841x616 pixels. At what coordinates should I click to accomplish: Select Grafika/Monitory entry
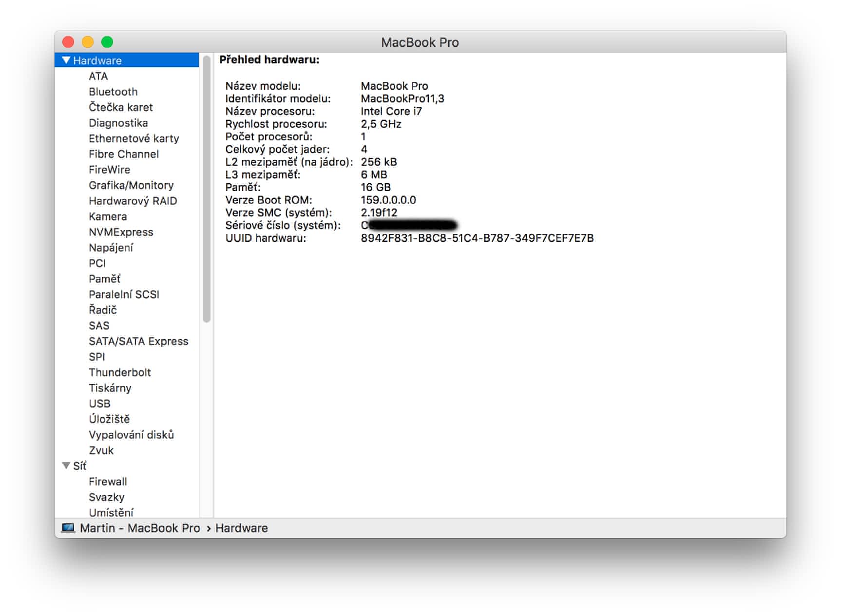point(131,185)
